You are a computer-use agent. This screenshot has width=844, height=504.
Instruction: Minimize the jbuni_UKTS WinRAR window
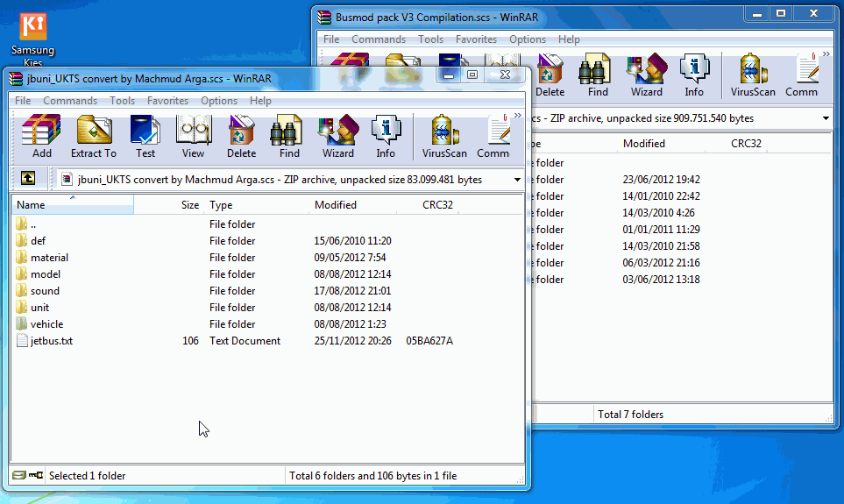pyautogui.click(x=449, y=75)
